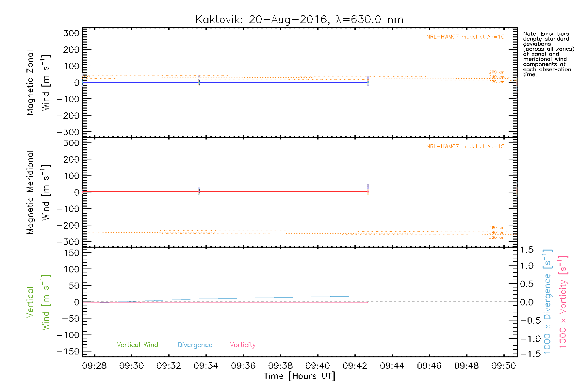Click the 09:44 time tick label

pyautogui.click(x=392, y=366)
